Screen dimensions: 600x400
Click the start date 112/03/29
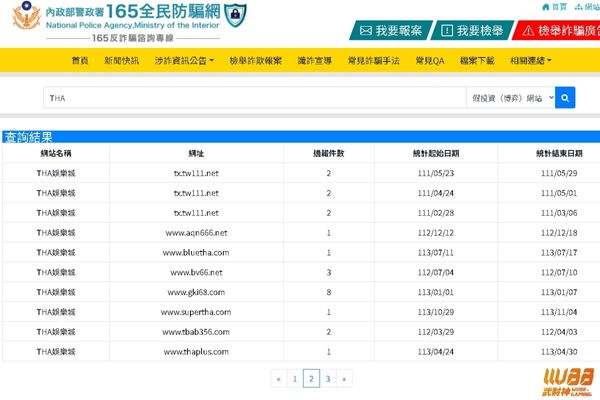tap(436, 332)
